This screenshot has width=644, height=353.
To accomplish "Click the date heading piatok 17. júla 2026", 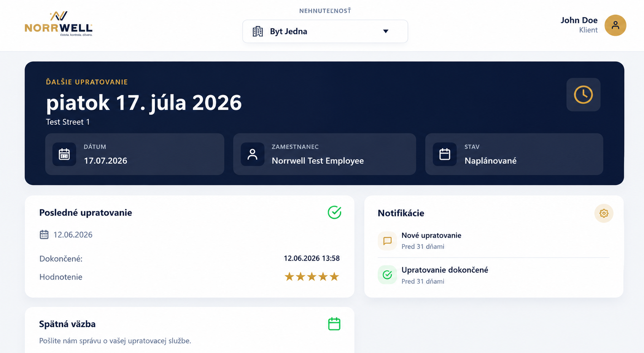I will pos(144,103).
